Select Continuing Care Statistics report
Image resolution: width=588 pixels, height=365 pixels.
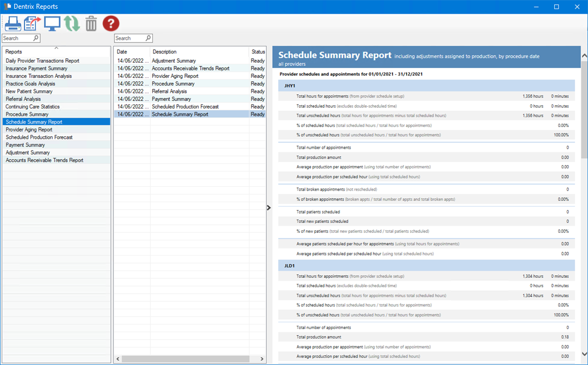[56, 107]
